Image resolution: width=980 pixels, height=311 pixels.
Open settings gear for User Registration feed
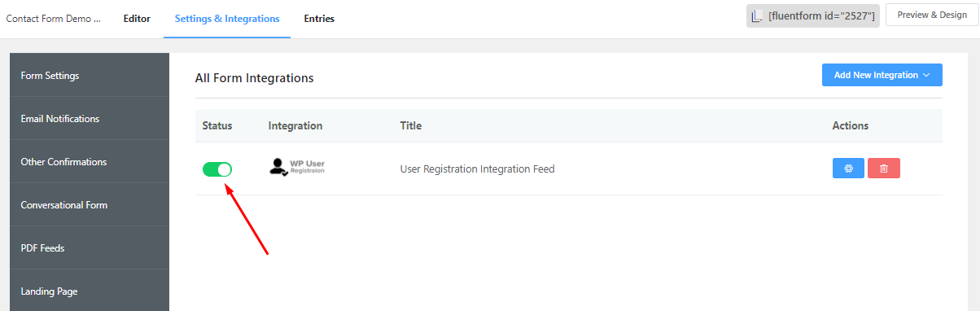pyautogui.click(x=848, y=169)
